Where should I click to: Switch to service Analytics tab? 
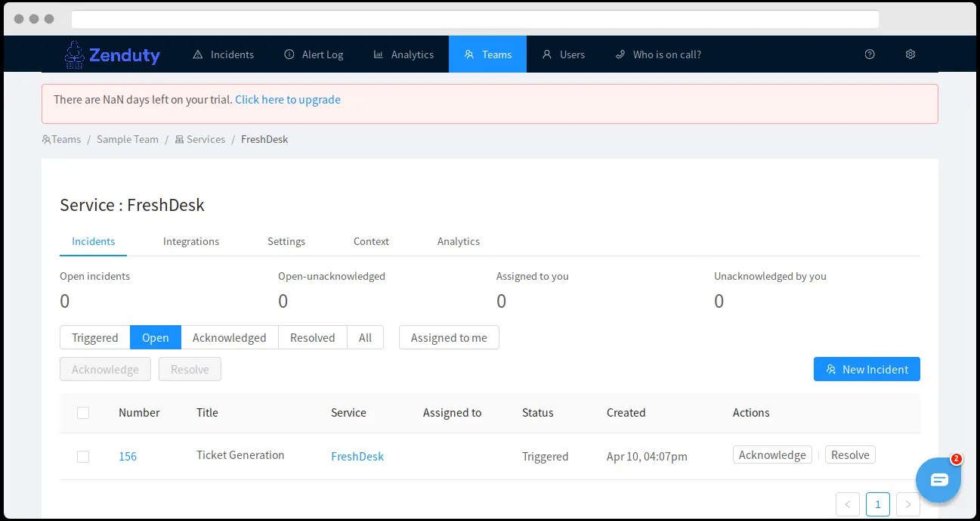[459, 241]
